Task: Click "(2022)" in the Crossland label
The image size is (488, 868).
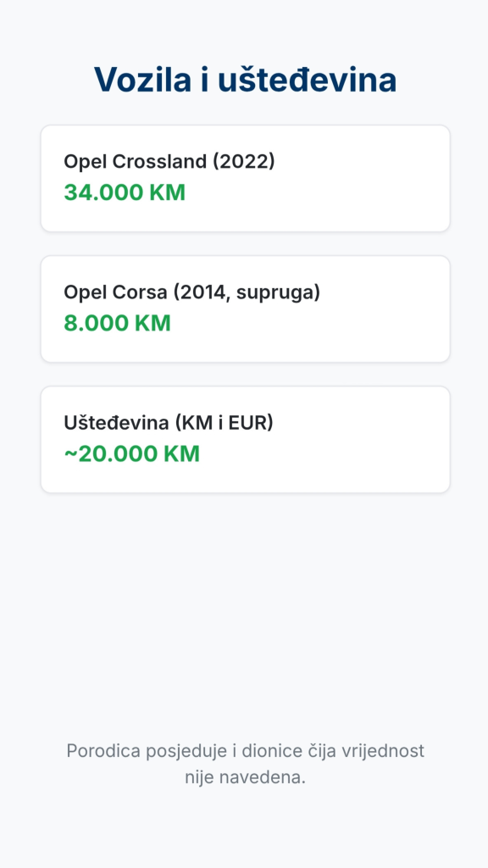Action: (243, 162)
